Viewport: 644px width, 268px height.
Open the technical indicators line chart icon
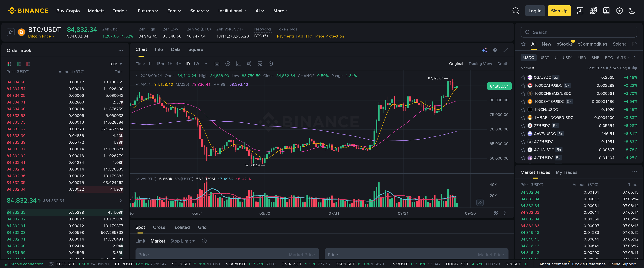point(238,64)
